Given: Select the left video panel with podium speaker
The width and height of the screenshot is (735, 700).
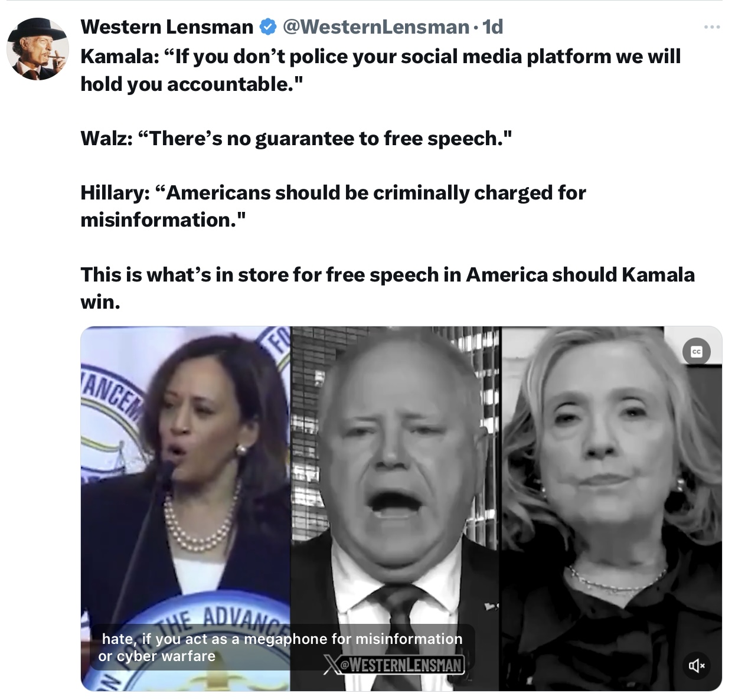Looking at the screenshot, I should (x=185, y=508).
